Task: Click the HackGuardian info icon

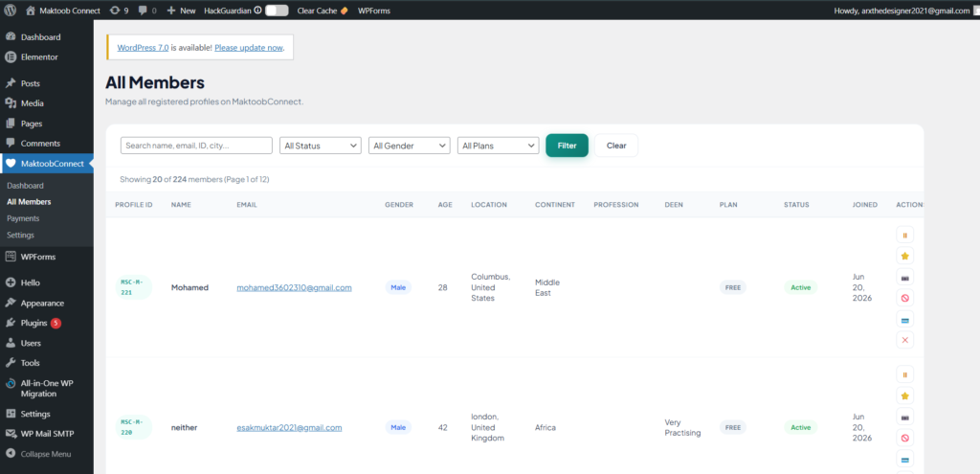Action: coord(257,11)
